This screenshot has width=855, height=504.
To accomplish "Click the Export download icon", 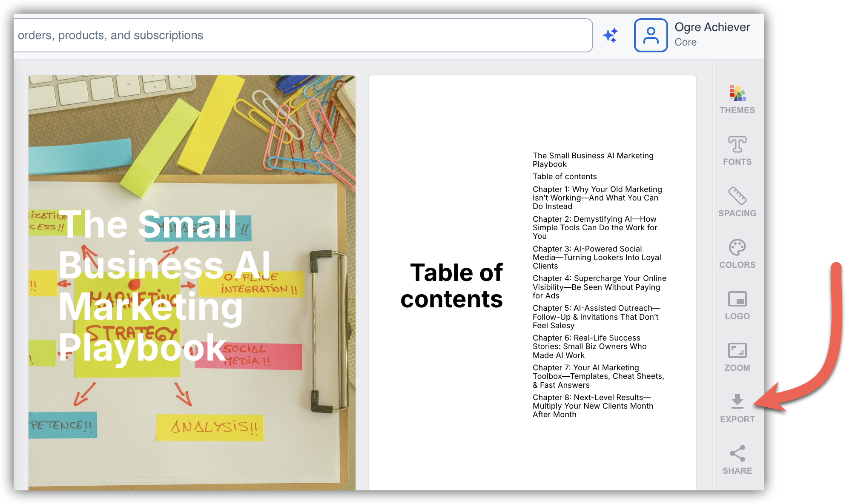I will pyautogui.click(x=737, y=401).
